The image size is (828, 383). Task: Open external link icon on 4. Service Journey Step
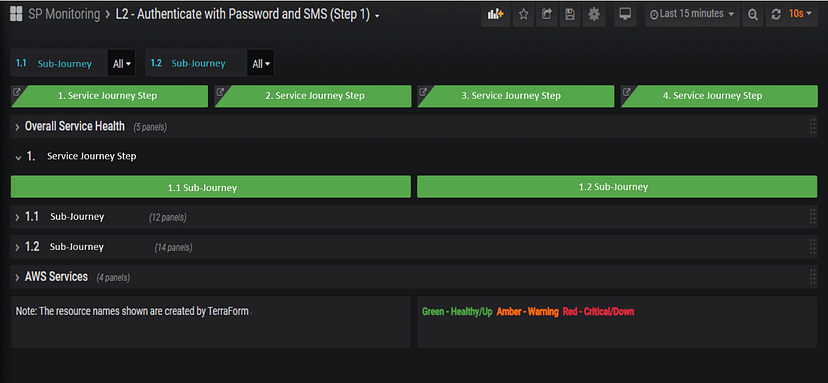click(627, 91)
